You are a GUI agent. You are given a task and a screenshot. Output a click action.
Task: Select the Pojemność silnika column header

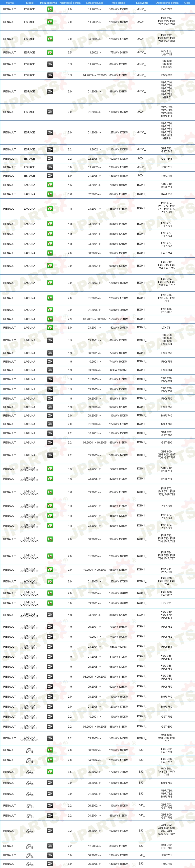[x=70, y=3]
